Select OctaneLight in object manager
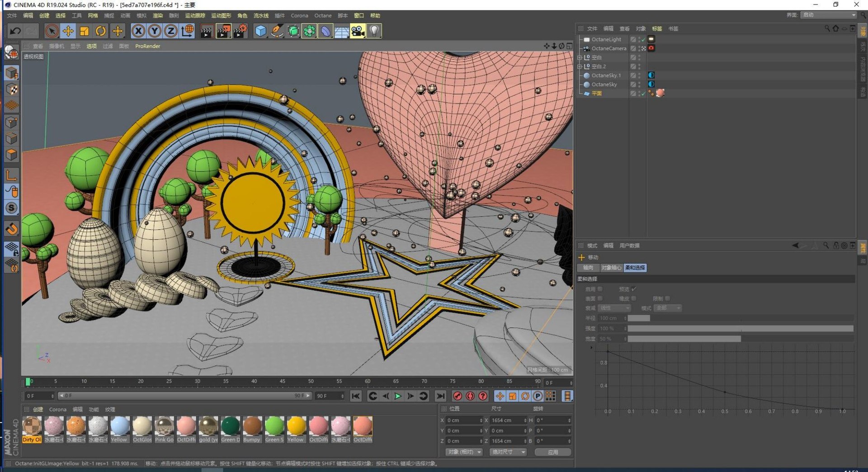Image resolution: width=868 pixels, height=472 pixels. (606, 39)
